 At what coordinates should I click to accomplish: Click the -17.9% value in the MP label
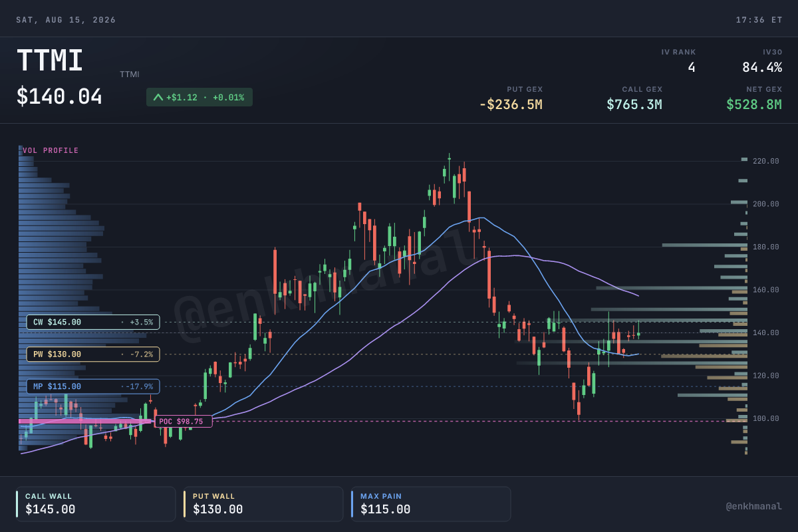pos(138,386)
